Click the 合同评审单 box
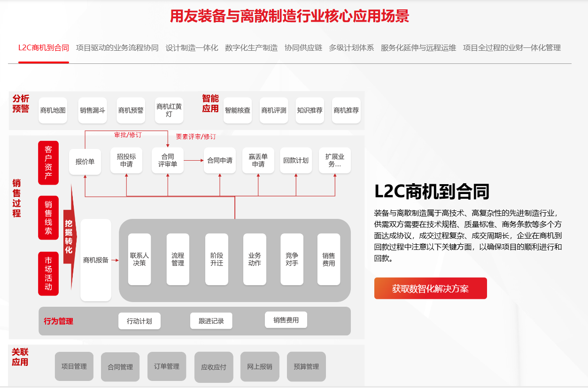This screenshot has width=588, height=388. tap(168, 161)
